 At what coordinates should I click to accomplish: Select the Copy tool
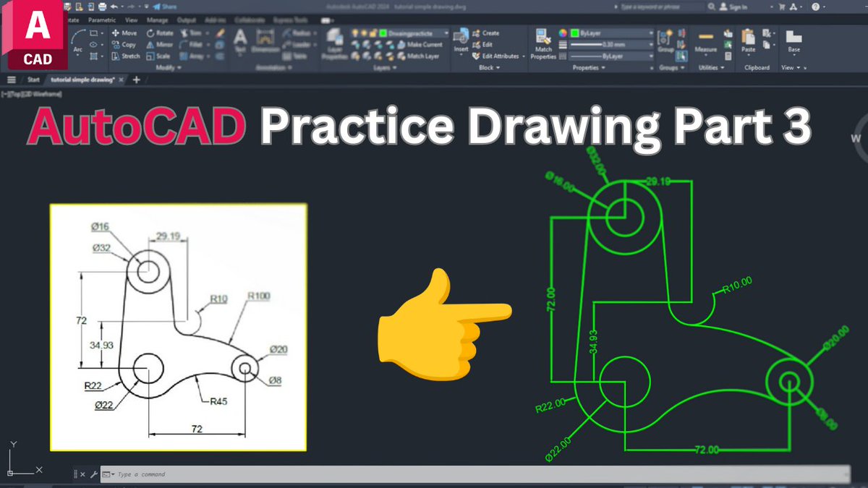(x=124, y=45)
